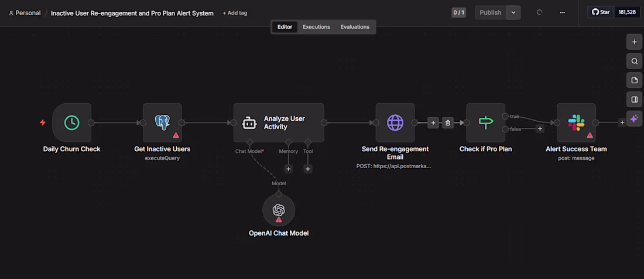Delete connection using the trash icon
The image size is (644, 279).
pos(448,123)
